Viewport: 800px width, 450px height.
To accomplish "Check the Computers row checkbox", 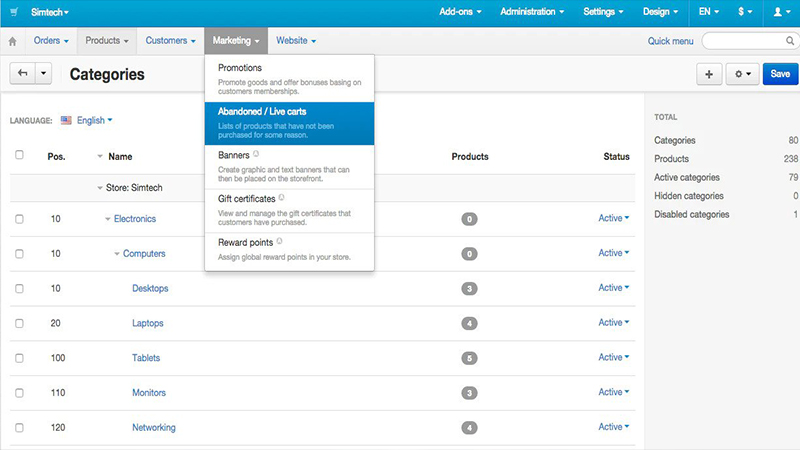I will 19,254.
